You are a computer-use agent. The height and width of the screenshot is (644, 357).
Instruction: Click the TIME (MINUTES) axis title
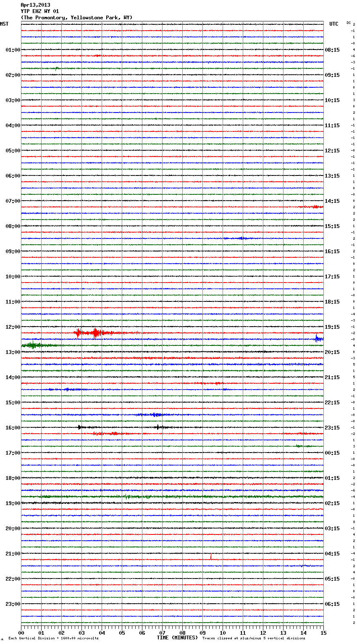point(177,638)
